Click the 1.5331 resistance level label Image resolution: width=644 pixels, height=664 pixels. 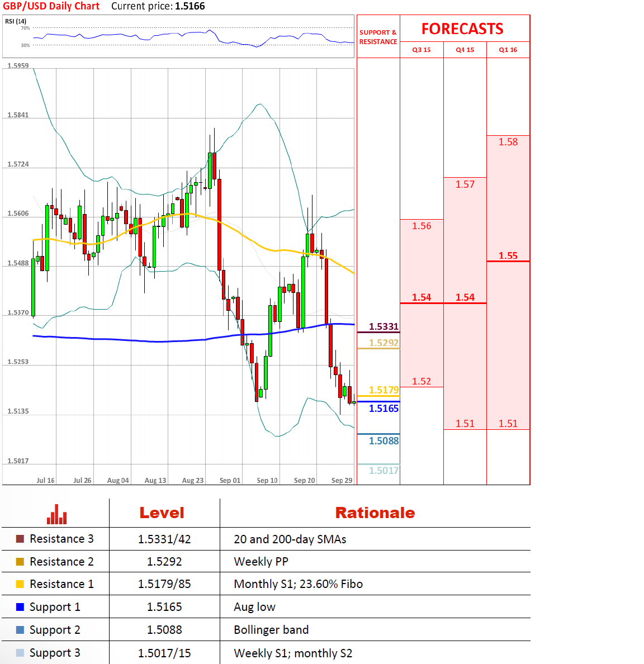click(383, 326)
